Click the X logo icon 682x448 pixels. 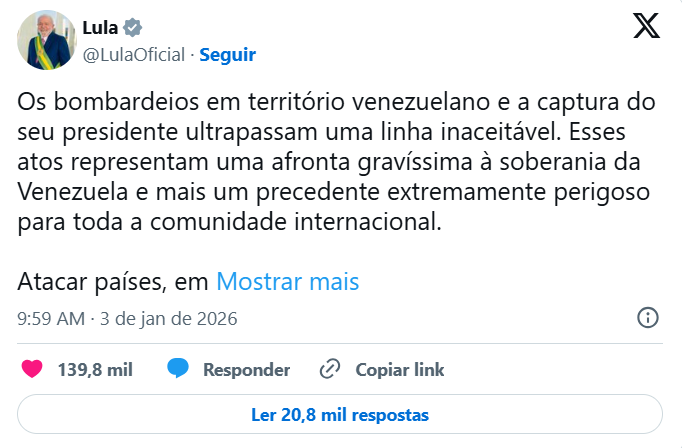pos(646,26)
